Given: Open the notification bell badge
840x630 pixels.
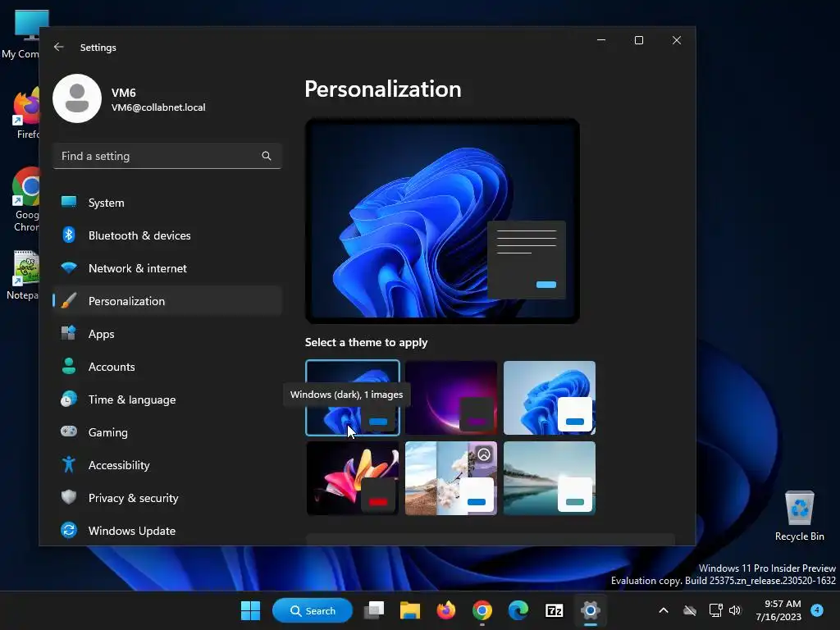Looking at the screenshot, I should [x=817, y=609].
